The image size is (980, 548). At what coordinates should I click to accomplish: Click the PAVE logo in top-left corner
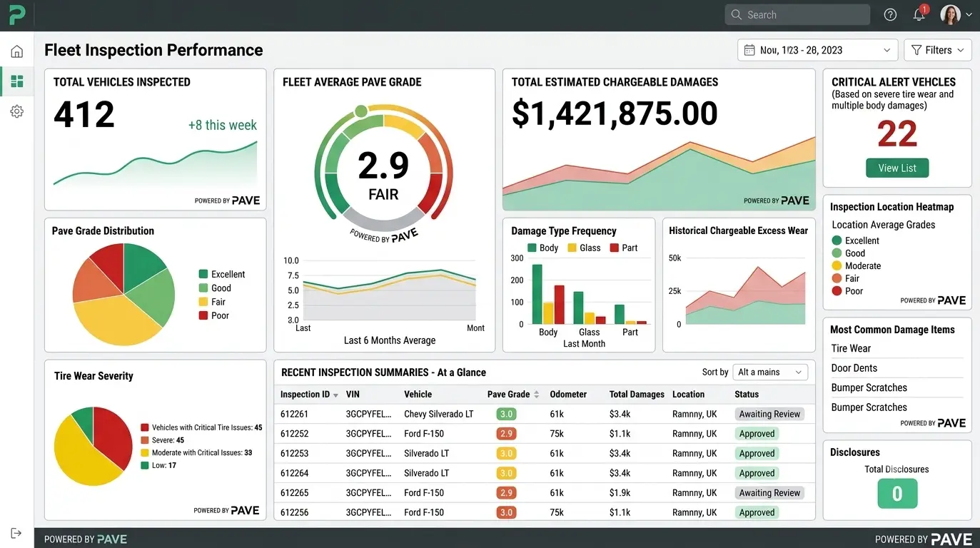click(x=17, y=14)
